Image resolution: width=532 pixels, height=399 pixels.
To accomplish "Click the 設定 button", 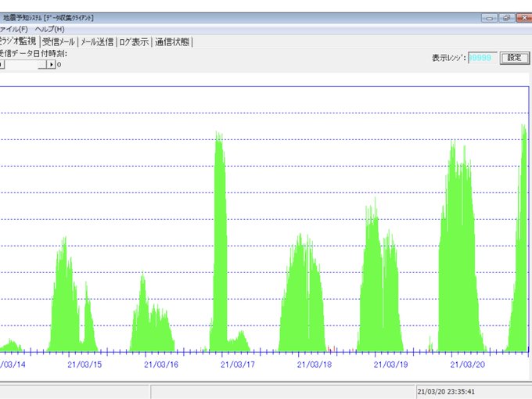I will (x=514, y=58).
